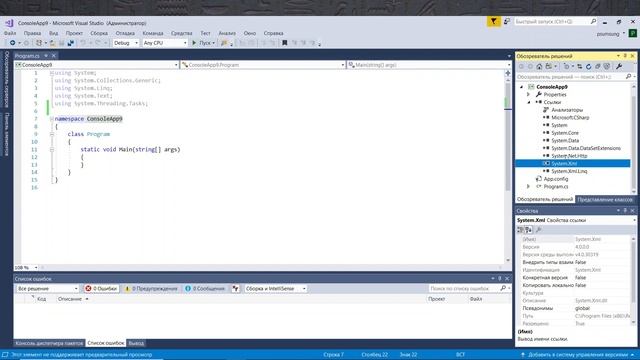Image resolution: width=640 pixels, height=360 pixels.
Task: Toggle auto-hide pin of Solution Explorer panel
Action: pos(625,56)
